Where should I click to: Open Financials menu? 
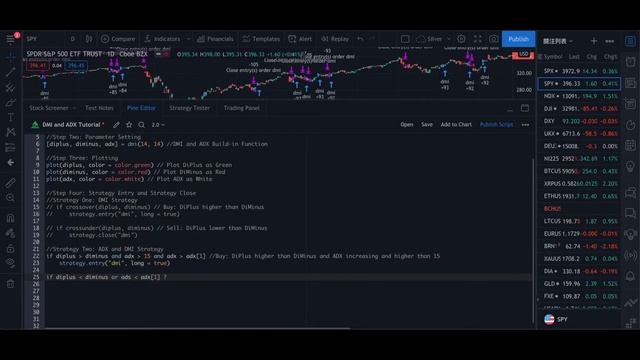coord(215,39)
